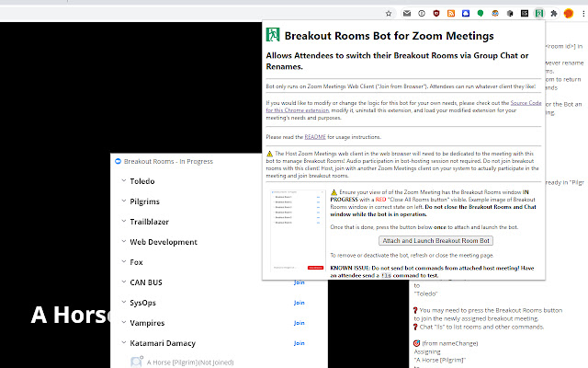Viewport: 588px width, 368px height.
Task: Expand the Trailblazer breakout room
Action: tap(124, 221)
